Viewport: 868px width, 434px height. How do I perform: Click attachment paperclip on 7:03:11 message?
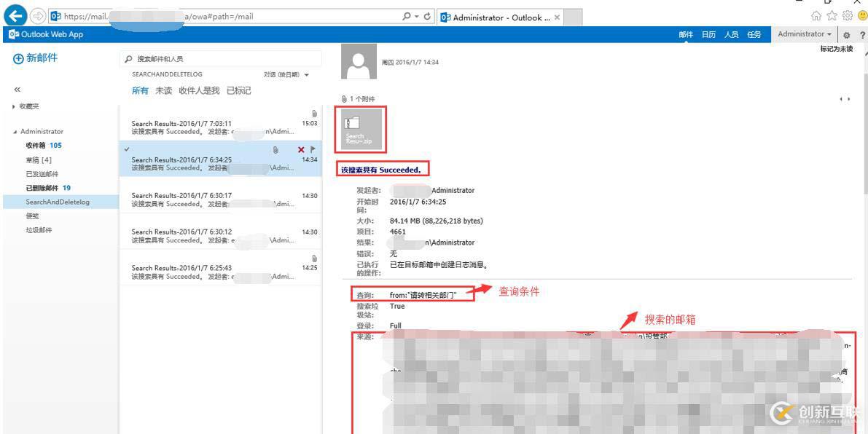pos(314,114)
